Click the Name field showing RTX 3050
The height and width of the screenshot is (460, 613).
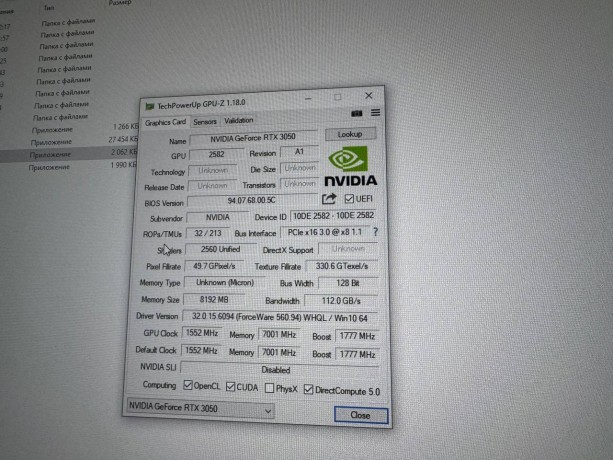(253, 138)
